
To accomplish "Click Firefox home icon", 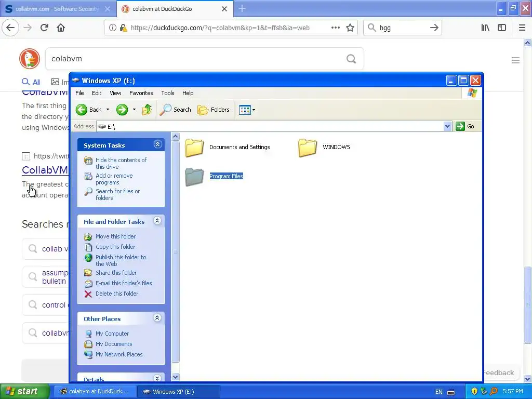I will pyautogui.click(x=61, y=28).
